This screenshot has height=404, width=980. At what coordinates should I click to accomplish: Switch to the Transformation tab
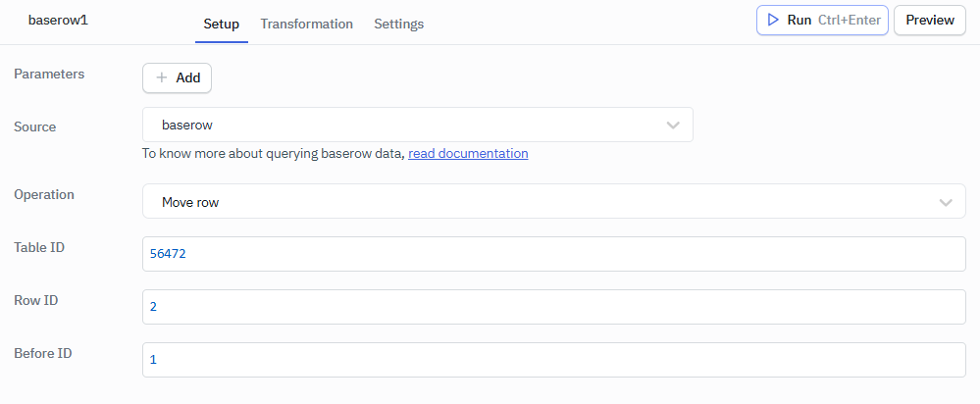pos(306,24)
